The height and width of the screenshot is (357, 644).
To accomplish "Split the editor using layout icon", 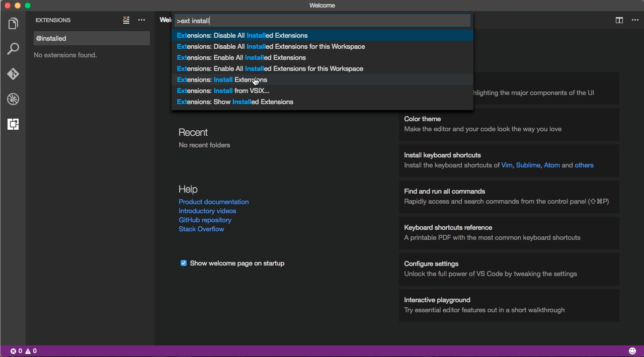I will click(x=619, y=20).
